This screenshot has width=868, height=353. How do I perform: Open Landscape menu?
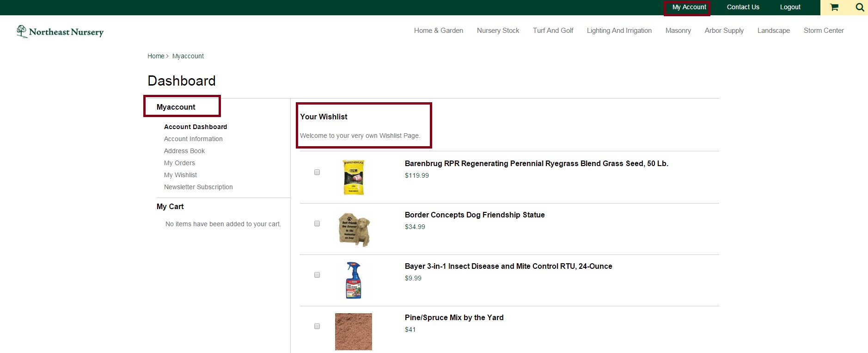tap(773, 31)
